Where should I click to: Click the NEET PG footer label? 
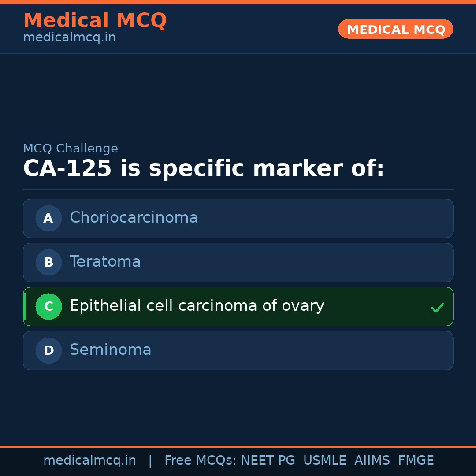[x=268, y=461]
